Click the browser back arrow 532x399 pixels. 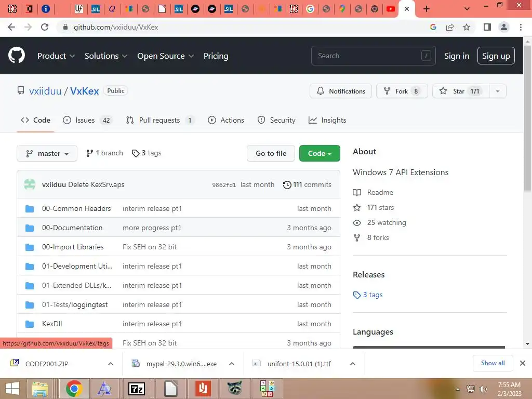(x=11, y=27)
